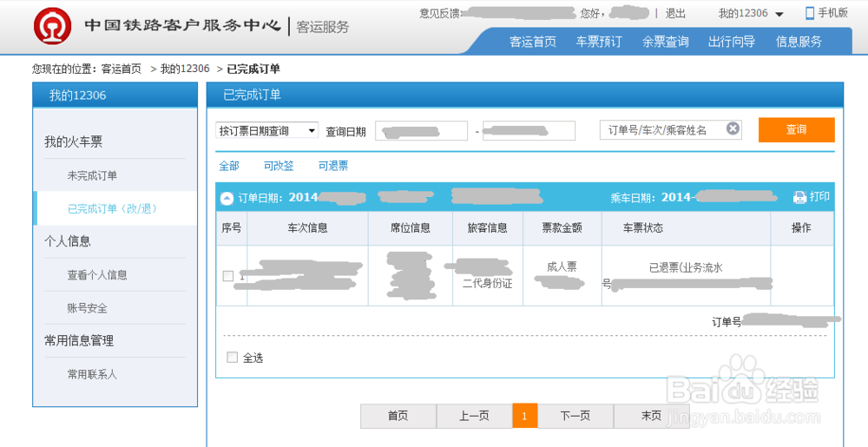Image resolution: width=868 pixels, height=447 pixels.
Task: Click the 我的12306 breadcrumb link
Action: [x=185, y=69]
